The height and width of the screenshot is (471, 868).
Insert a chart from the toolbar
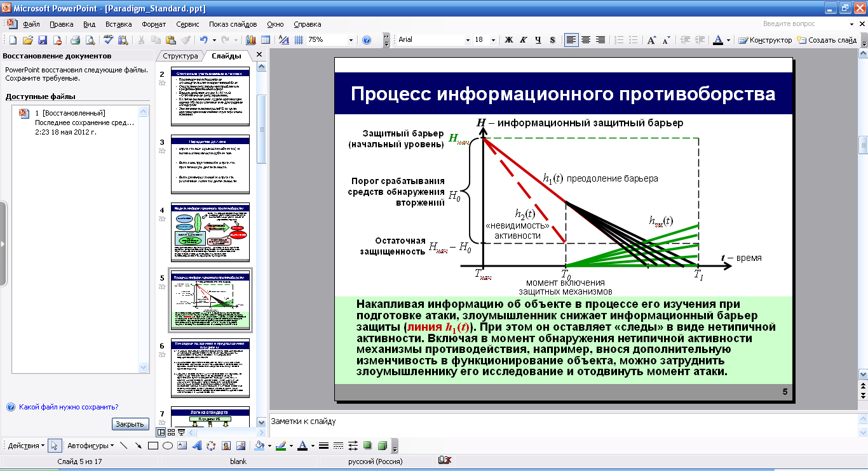point(250,40)
